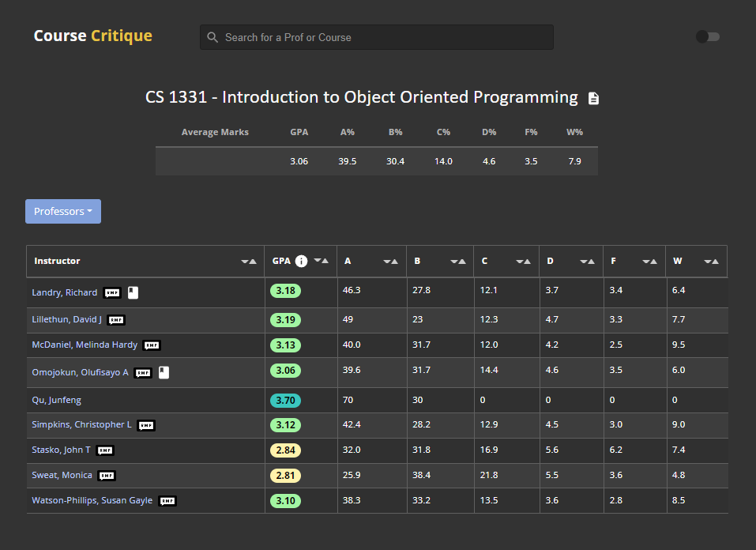Viewport: 756px width, 550px height.
Task: Sort by the W column arrows
Action: pyautogui.click(x=711, y=262)
